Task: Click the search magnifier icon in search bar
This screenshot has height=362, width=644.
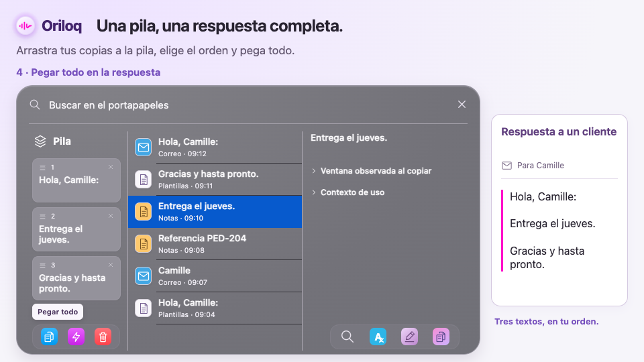Action: tap(35, 105)
